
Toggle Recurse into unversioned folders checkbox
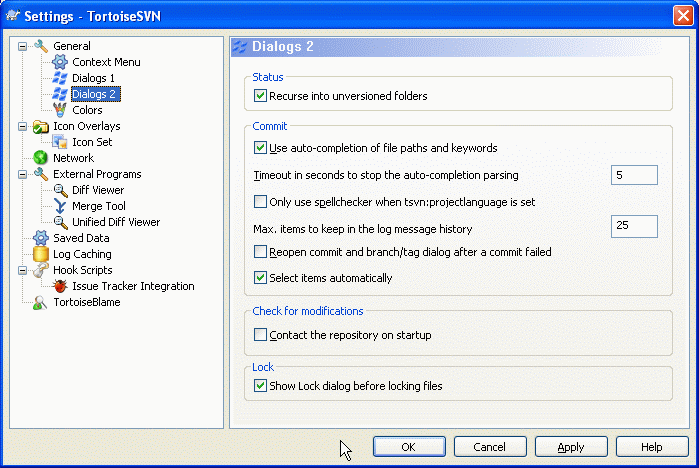tap(260, 96)
